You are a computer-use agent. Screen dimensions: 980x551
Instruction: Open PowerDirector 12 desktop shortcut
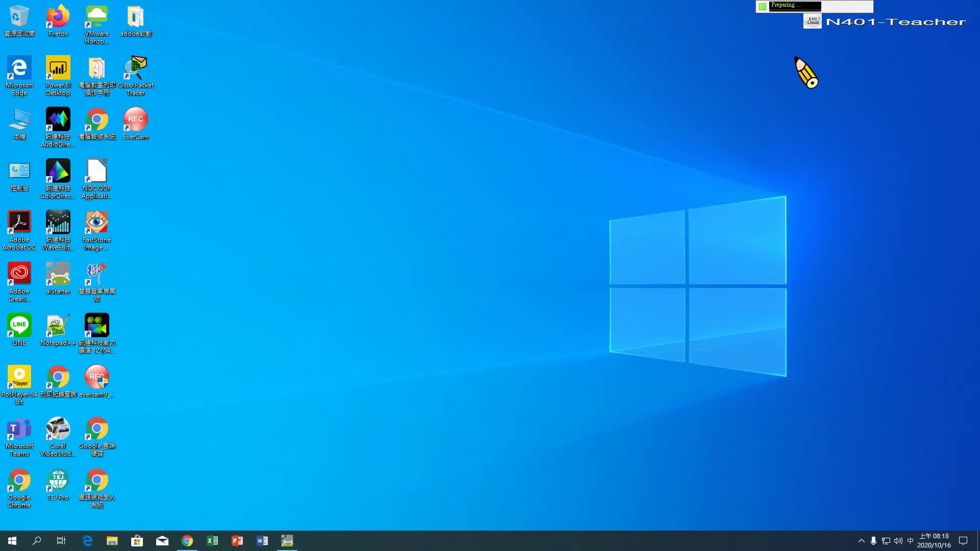pos(96,334)
